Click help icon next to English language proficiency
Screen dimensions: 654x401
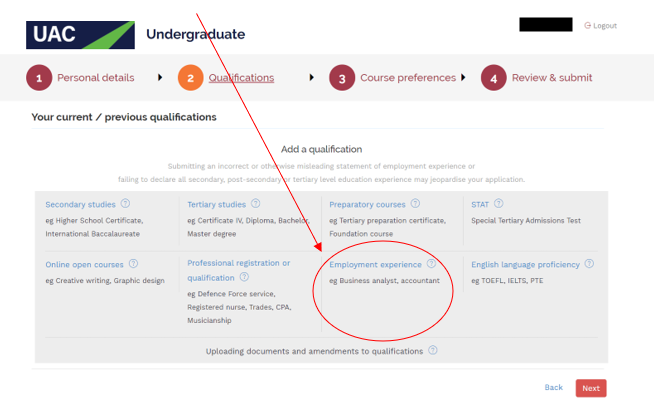pyautogui.click(x=589, y=264)
